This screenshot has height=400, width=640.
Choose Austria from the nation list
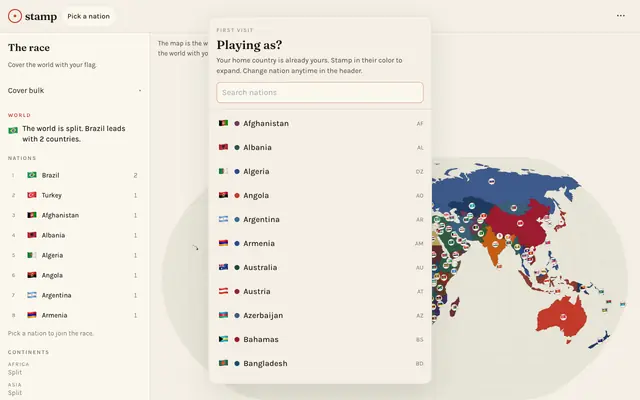point(320,291)
